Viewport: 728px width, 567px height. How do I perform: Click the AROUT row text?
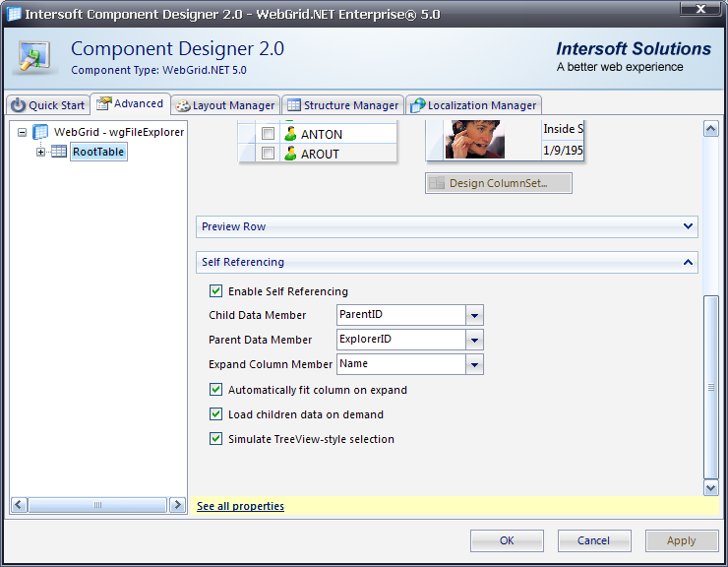(x=320, y=154)
